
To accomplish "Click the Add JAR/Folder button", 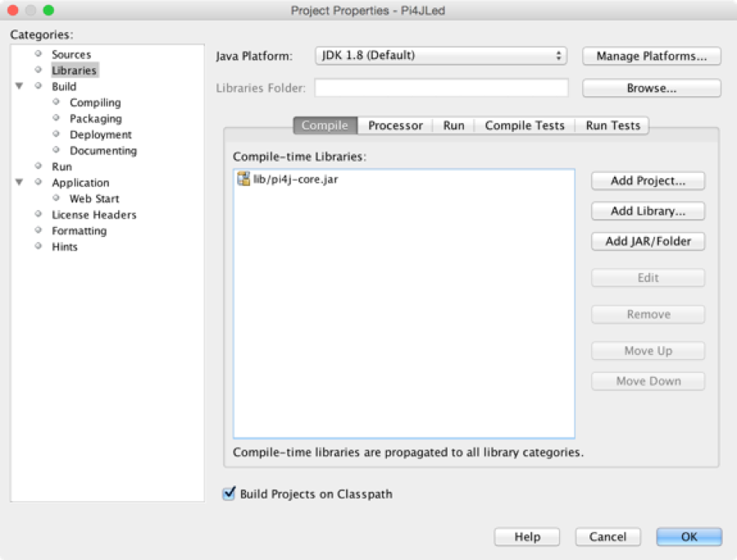I will pos(648,241).
